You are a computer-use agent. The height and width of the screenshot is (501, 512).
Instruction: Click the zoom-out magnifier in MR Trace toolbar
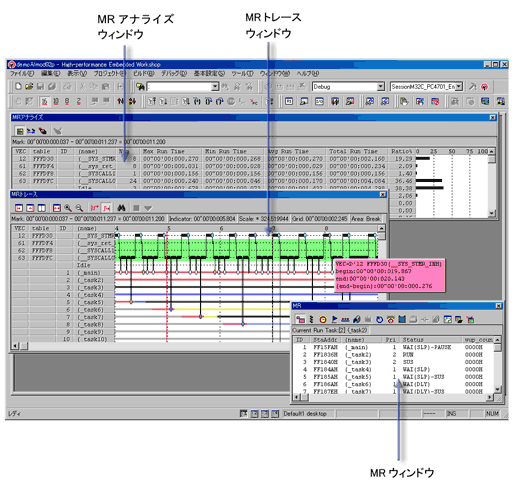(x=79, y=208)
